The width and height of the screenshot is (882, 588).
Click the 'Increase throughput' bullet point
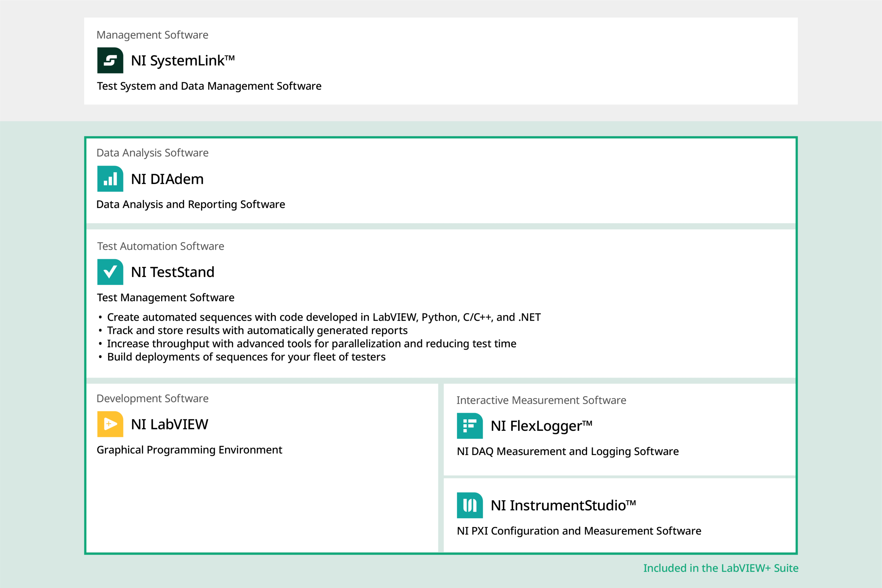[x=307, y=344]
